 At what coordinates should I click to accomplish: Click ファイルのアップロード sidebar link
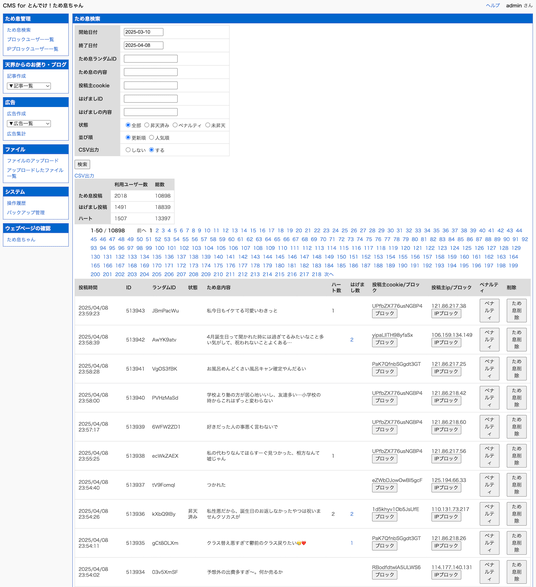pos(33,161)
